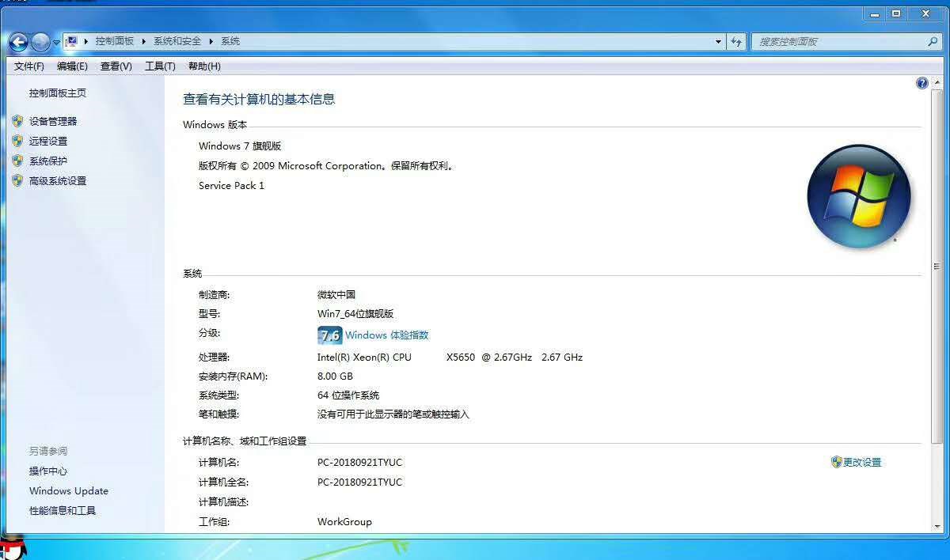950x560 pixels.
Task: Click the RAM value 8.00 GB
Action: [x=335, y=376]
